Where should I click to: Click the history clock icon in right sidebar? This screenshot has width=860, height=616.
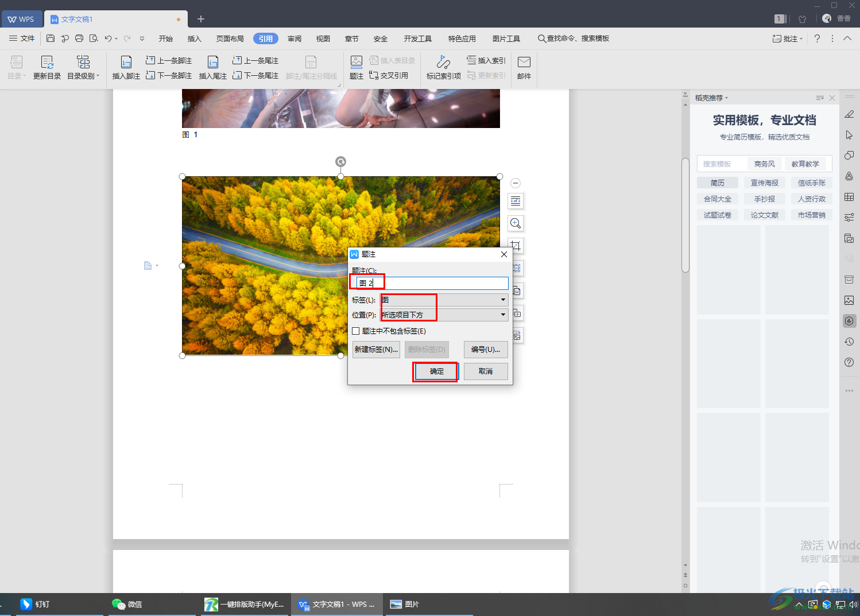coord(849,342)
